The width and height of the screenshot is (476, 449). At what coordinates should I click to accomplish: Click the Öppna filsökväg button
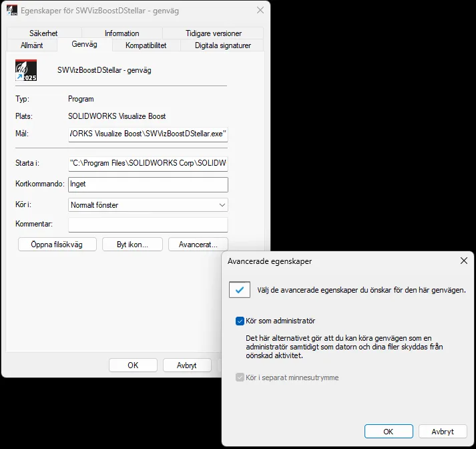click(x=57, y=245)
